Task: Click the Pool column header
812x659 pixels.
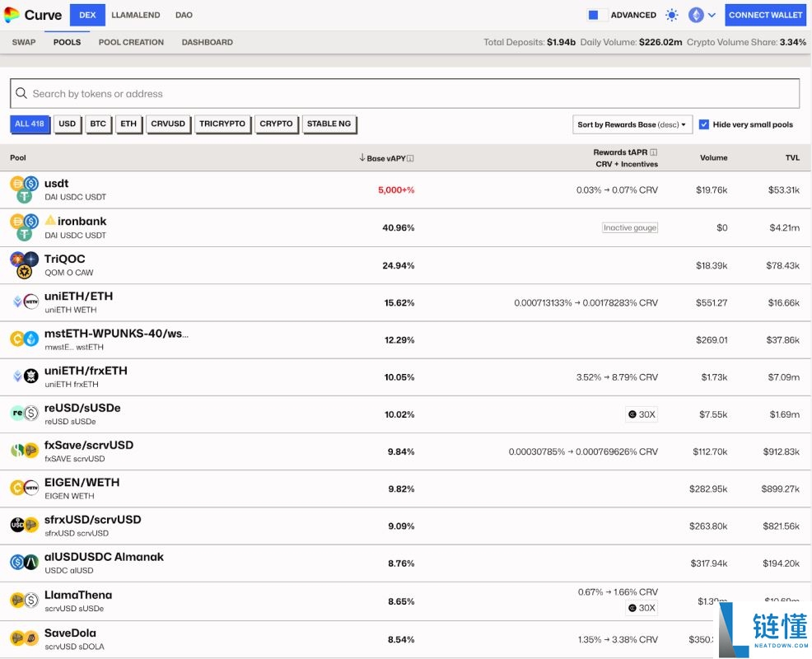Action: click(x=17, y=157)
